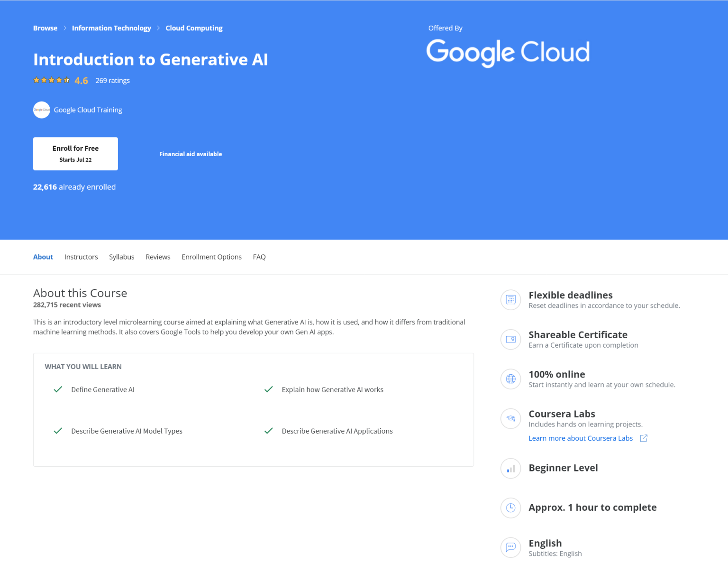Viewport: 728px width, 573px height.
Task: Click the clock icon for completion time
Action: click(510, 508)
